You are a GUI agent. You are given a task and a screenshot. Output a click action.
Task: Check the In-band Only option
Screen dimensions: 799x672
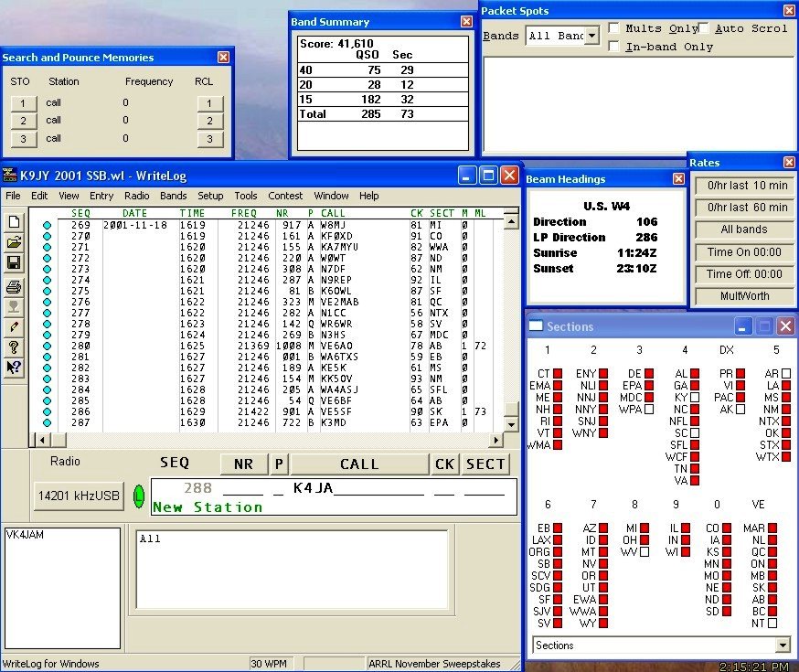tap(614, 47)
